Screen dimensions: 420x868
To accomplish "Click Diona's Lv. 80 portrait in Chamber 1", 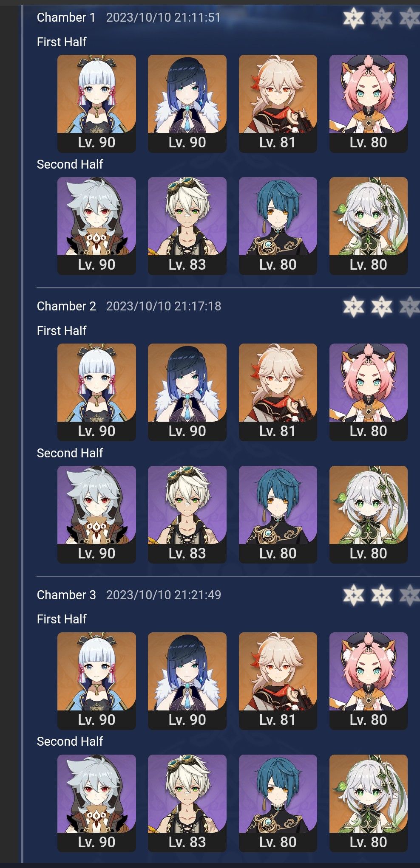I will point(368,104).
